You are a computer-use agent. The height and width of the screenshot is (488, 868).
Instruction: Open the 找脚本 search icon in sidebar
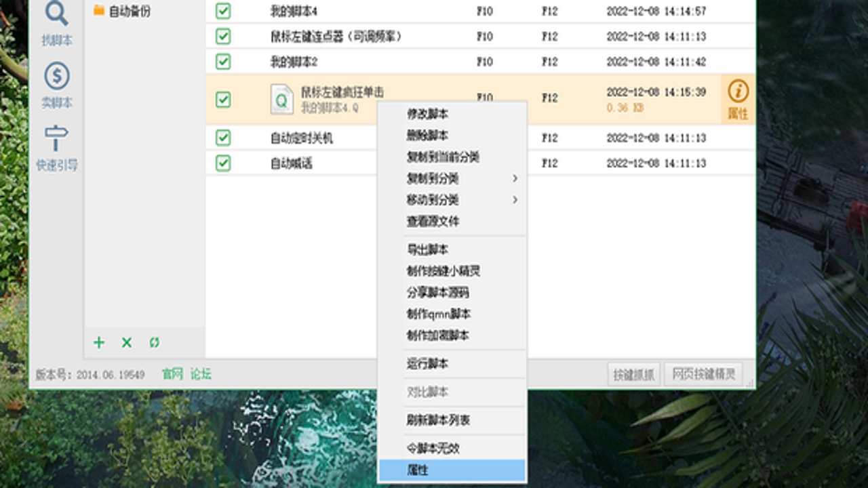57,14
